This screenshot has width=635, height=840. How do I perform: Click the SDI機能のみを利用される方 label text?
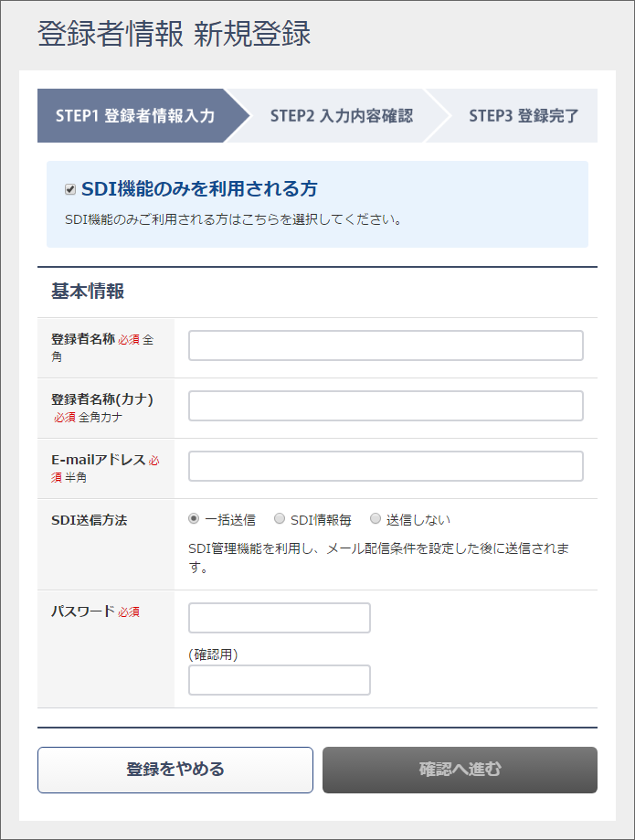pos(199,189)
